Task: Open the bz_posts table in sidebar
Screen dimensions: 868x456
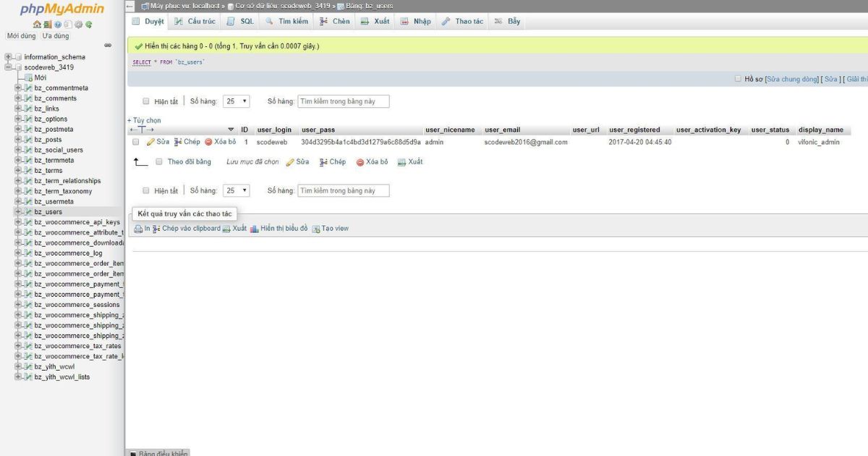Action: coord(48,140)
